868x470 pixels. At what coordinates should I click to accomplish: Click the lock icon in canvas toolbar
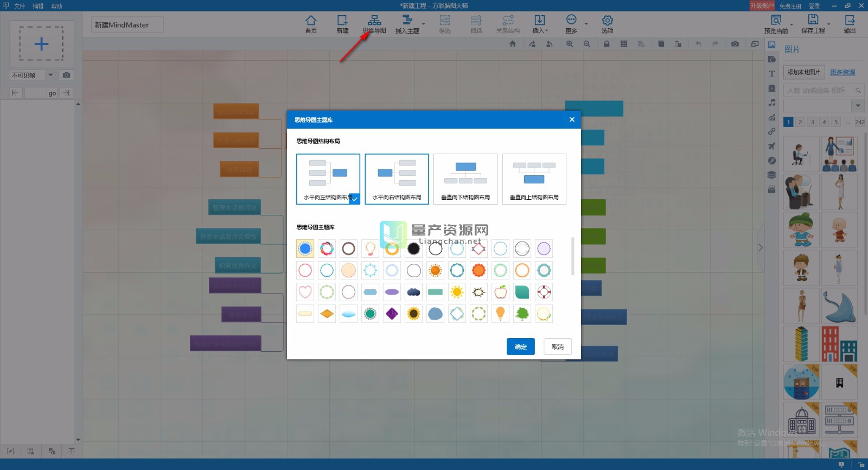pyautogui.click(x=607, y=44)
